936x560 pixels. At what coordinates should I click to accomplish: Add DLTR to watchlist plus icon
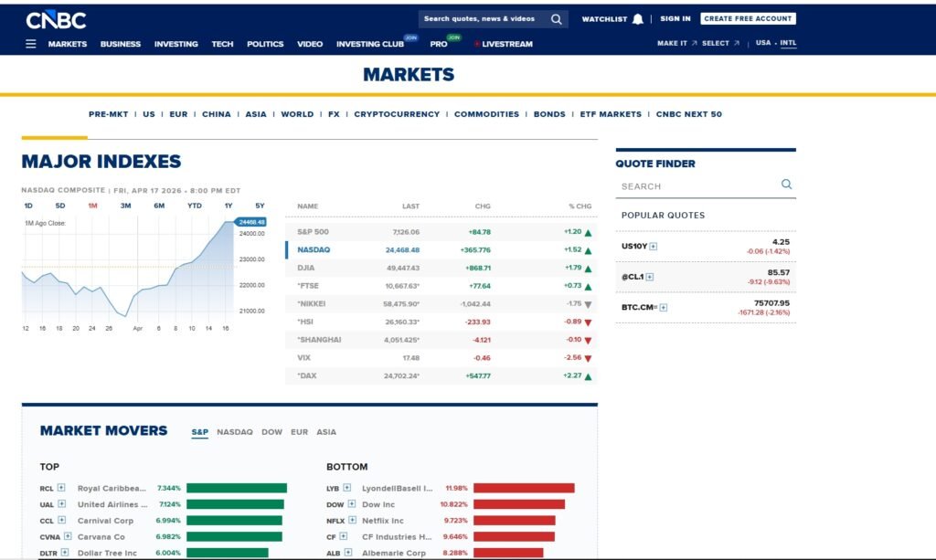click(65, 553)
